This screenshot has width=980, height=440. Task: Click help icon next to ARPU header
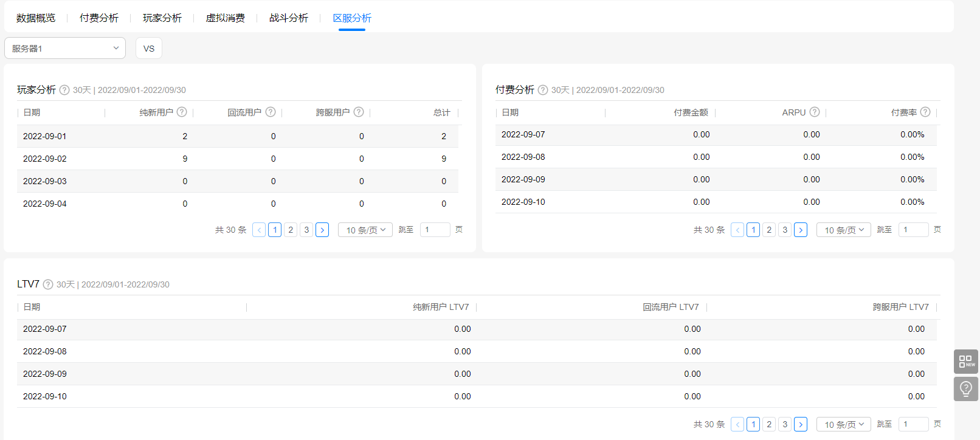point(815,112)
